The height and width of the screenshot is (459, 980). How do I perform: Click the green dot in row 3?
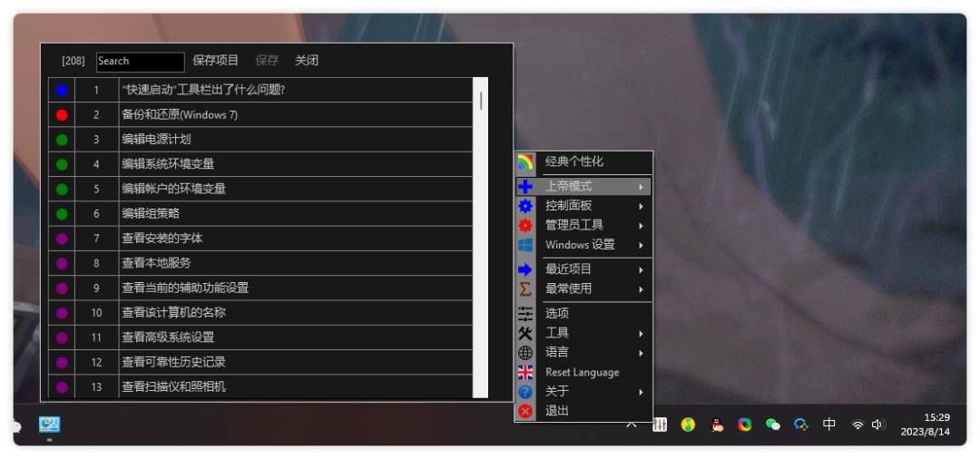click(62, 140)
